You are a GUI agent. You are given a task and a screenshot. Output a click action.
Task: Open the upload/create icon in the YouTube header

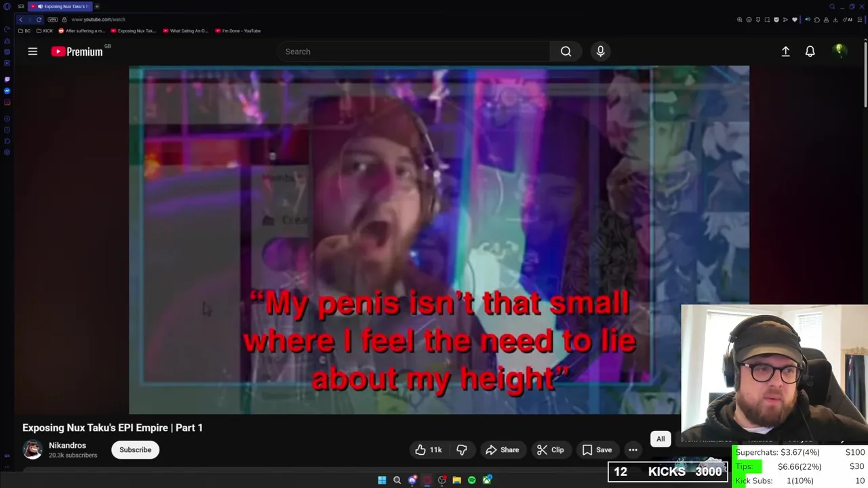coord(785,52)
